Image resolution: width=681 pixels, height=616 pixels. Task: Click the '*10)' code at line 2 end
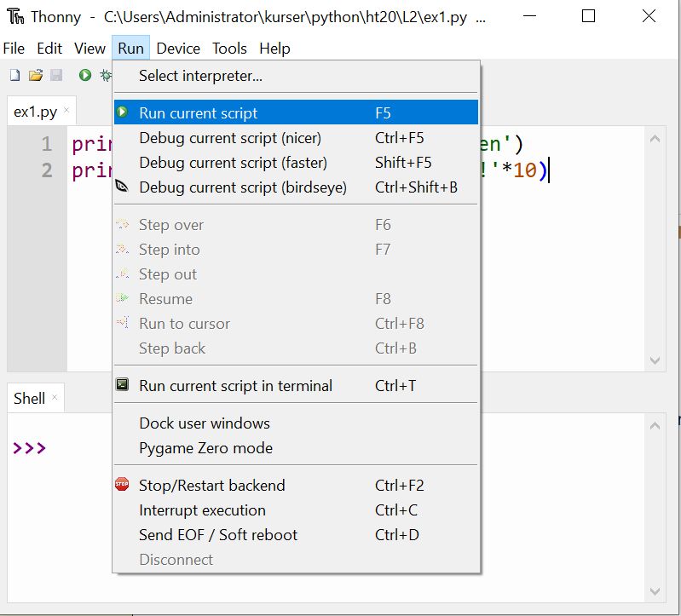pyautogui.click(x=524, y=170)
